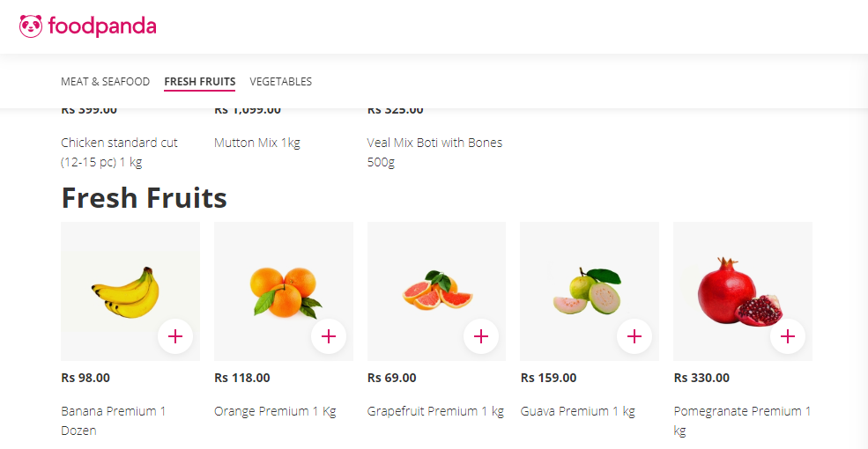Go to the Vegetables tab
The height and width of the screenshot is (449, 868).
pyautogui.click(x=280, y=82)
